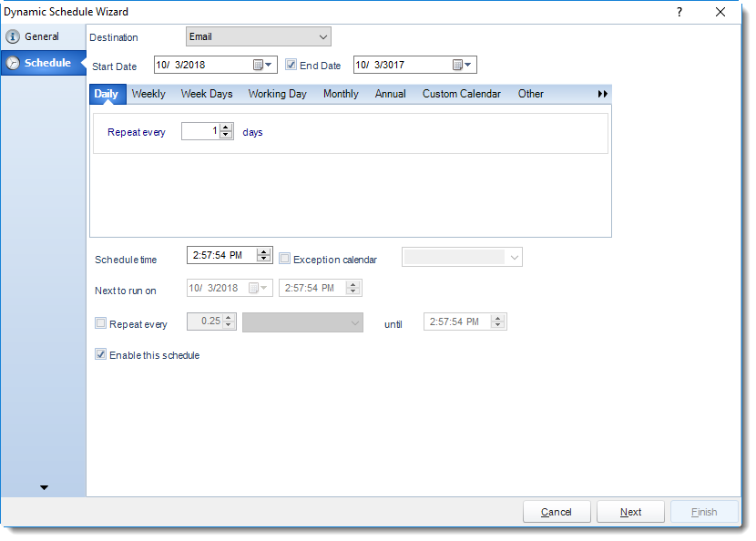756x541 pixels.
Task: Enable the Exception calendar checkbox
Action: coord(284,259)
